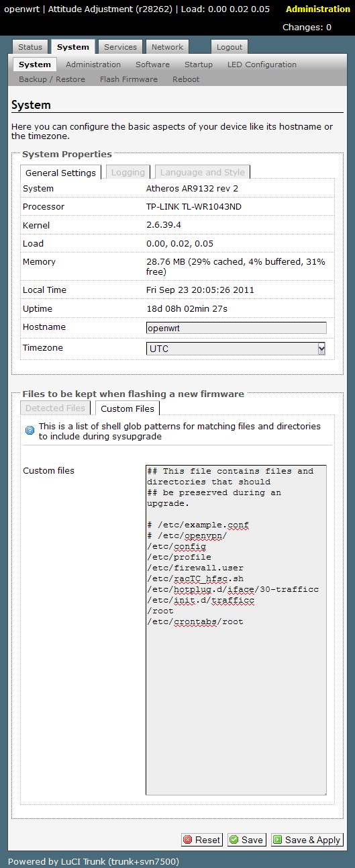Open Backup / Restore page
The image size is (355, 868).
pyautogui.click(x=52, y=79)
